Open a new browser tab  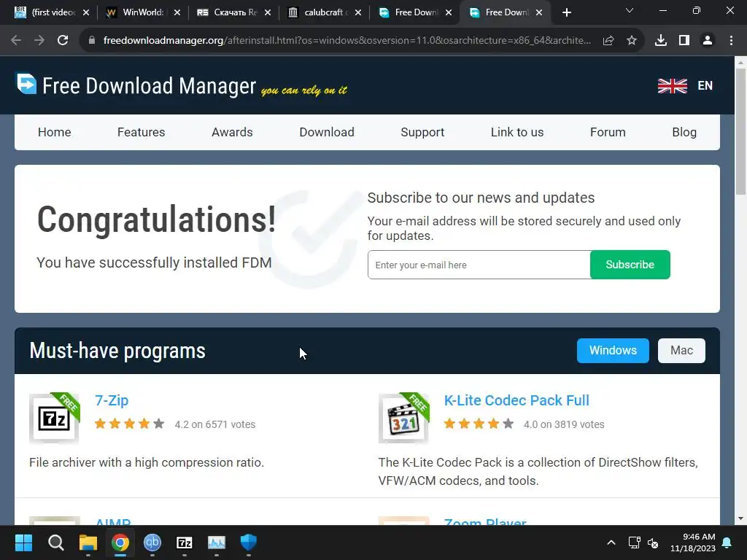(566, 12)
